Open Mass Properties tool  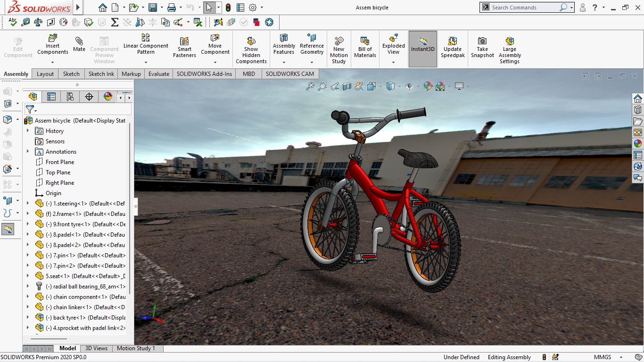(x=38, y=22)
